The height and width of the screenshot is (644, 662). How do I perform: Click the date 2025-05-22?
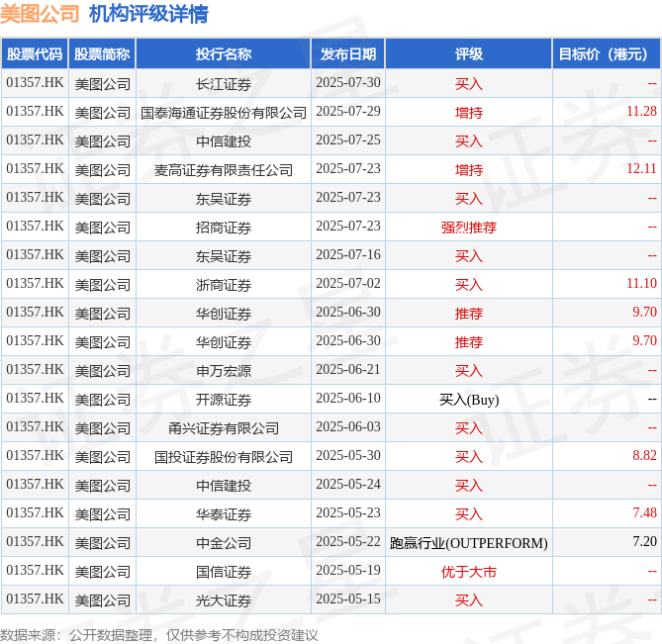click(348, 541)
